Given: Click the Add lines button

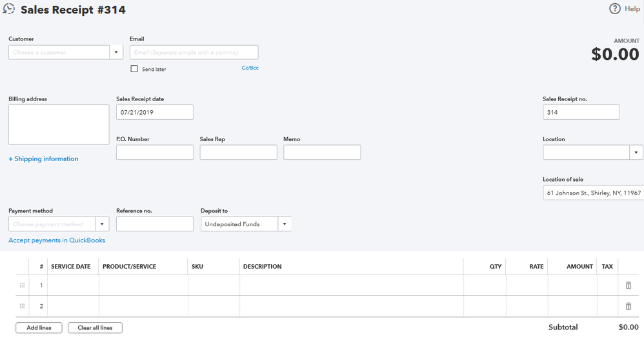Looking at the screenshot, I should point(39,327).
